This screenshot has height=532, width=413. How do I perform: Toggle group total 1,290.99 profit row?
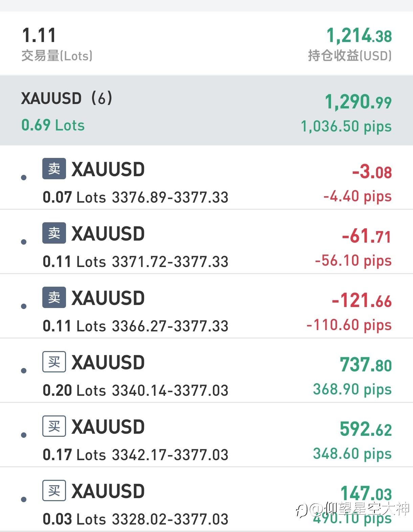358,102
